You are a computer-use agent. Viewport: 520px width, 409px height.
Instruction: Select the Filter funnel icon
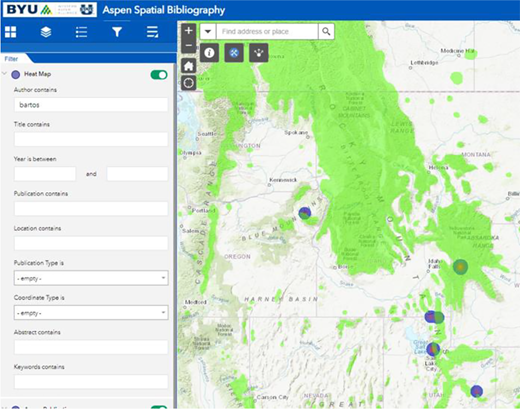click(x=117, y=32)
